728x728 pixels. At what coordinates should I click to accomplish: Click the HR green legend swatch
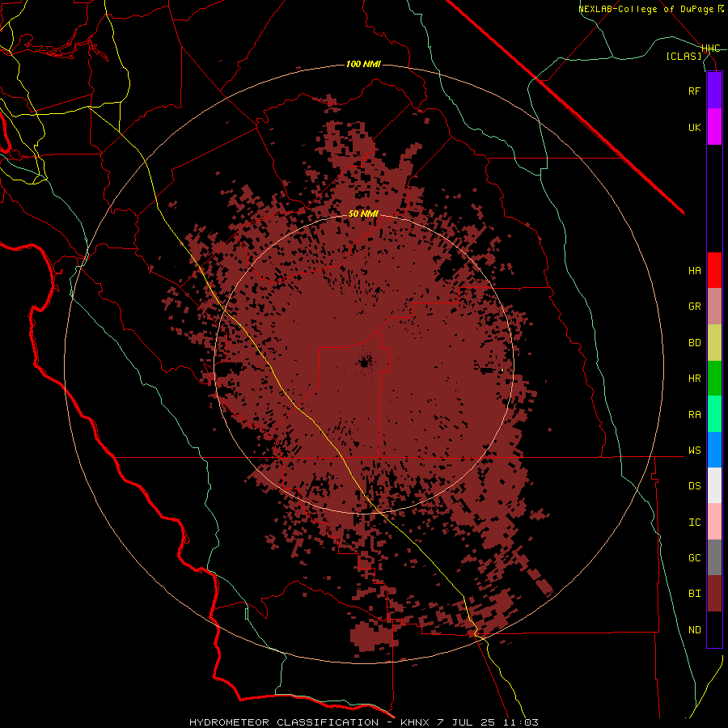(x=714, y=379)
